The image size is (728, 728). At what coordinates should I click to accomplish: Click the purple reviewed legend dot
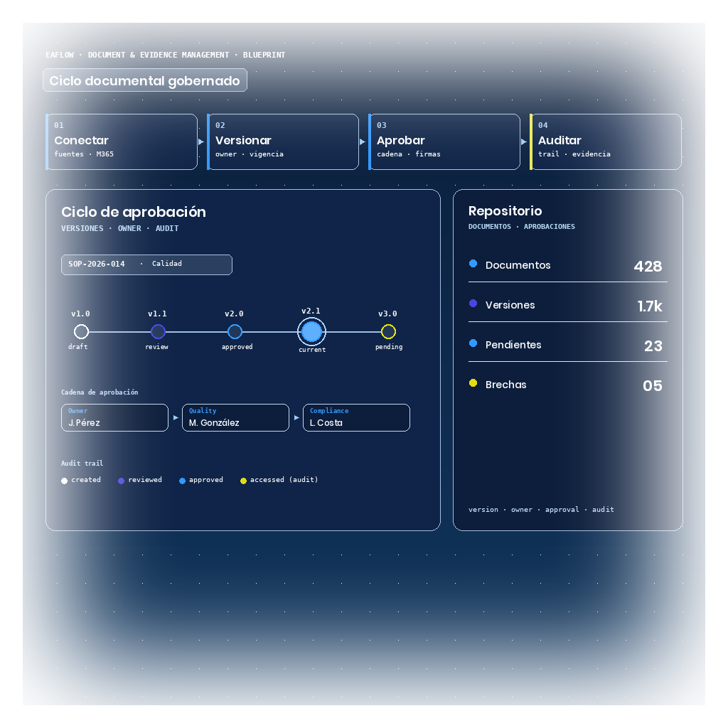(x=121, y=481)
